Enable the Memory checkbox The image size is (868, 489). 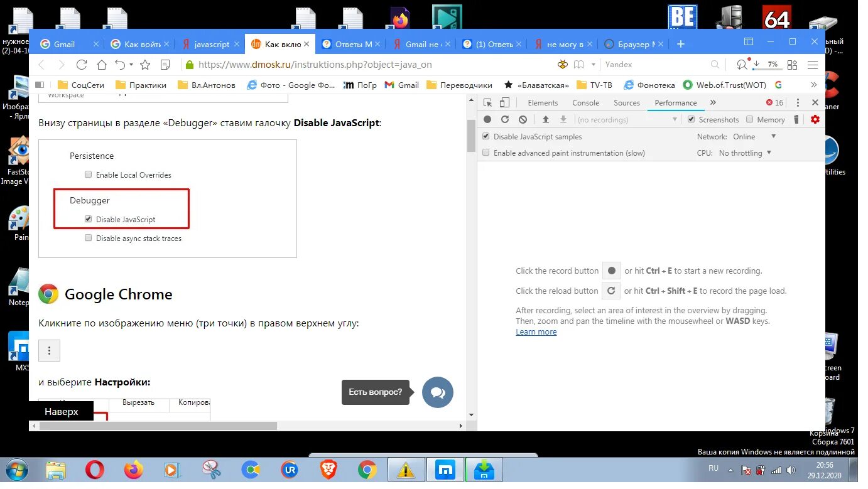[750, 119]
